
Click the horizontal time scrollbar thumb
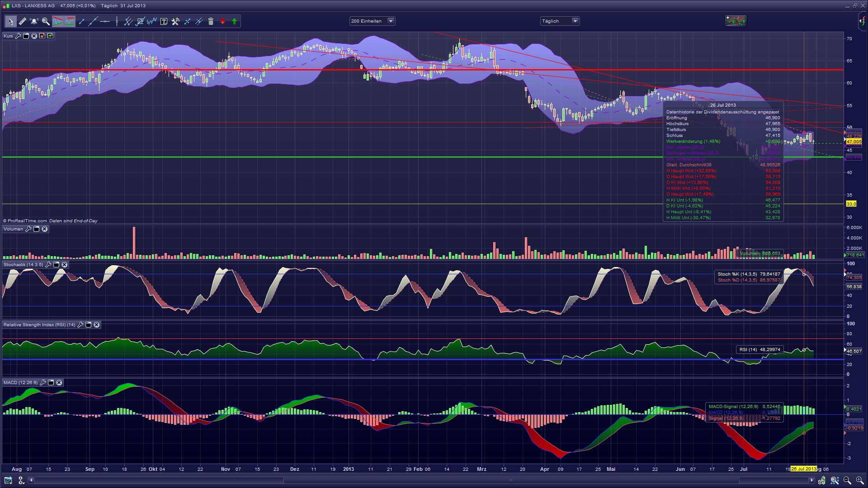click(511, 480)
